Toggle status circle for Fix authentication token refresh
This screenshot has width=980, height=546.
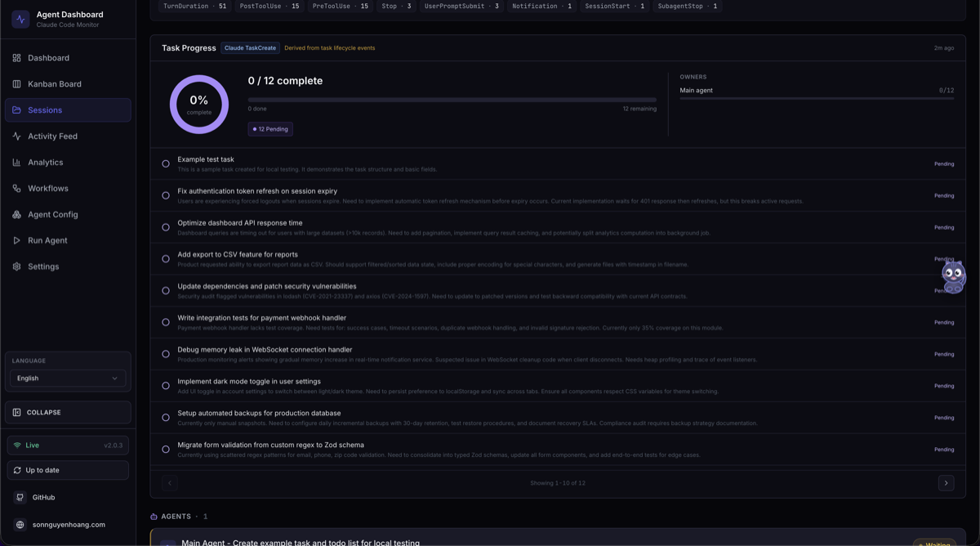coord(166,196)
